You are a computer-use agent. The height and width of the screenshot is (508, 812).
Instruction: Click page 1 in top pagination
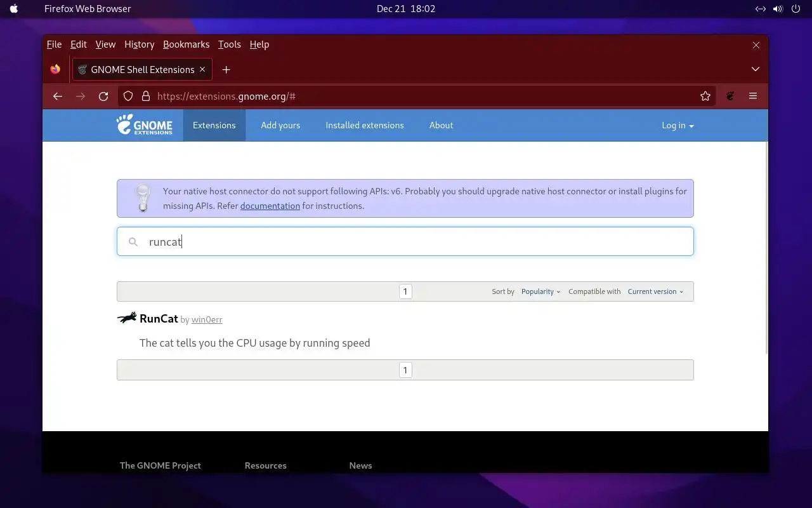coord(405,291)
